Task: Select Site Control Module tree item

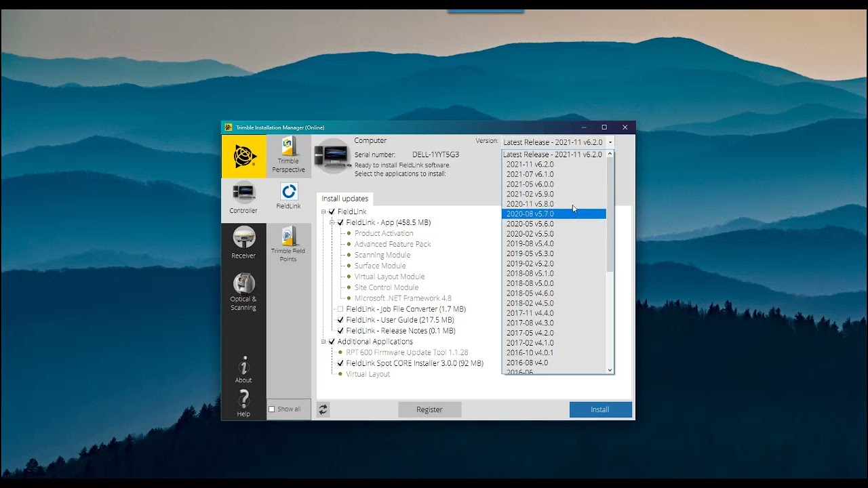Action: pyautogui.click(x=387, y=288)
